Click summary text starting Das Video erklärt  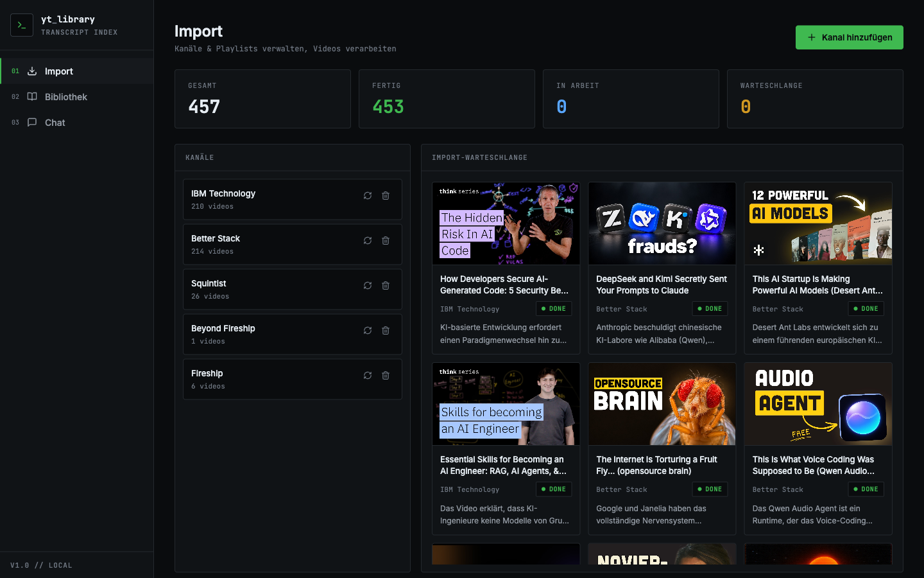click(x=504, y=514)
